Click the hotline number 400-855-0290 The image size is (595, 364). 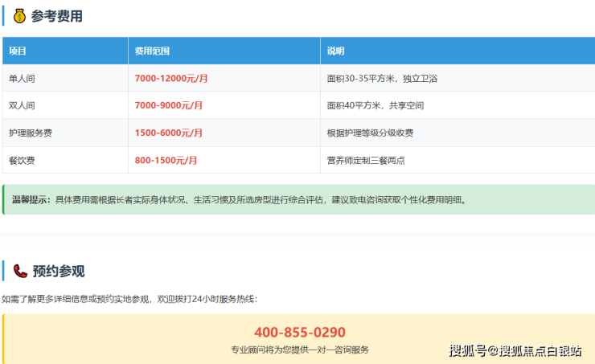pyautogui.click(x=299, y=332)
